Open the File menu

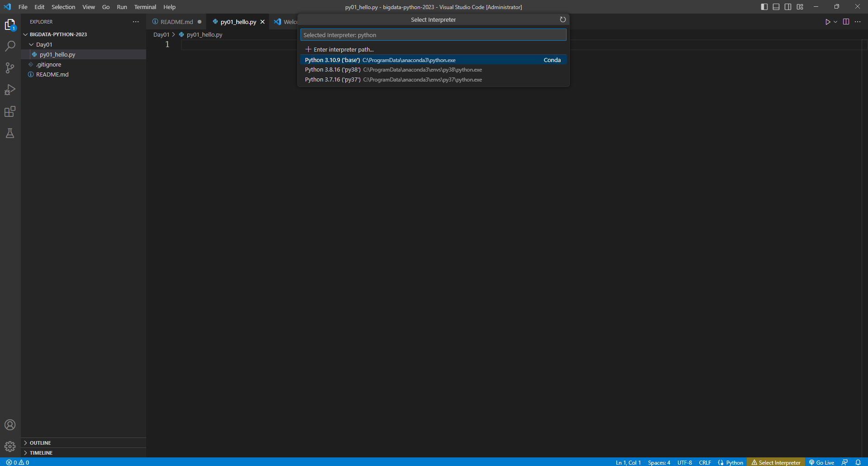point(23,7)
